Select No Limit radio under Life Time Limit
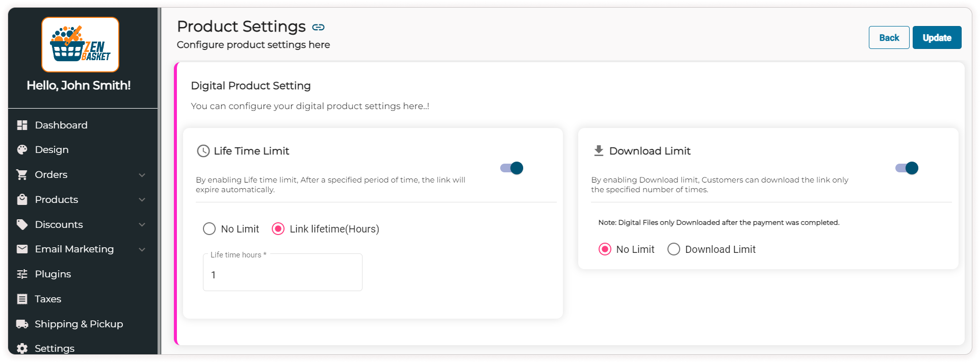The width and height of the screenshot is (980, 363). tap(210, 229)
